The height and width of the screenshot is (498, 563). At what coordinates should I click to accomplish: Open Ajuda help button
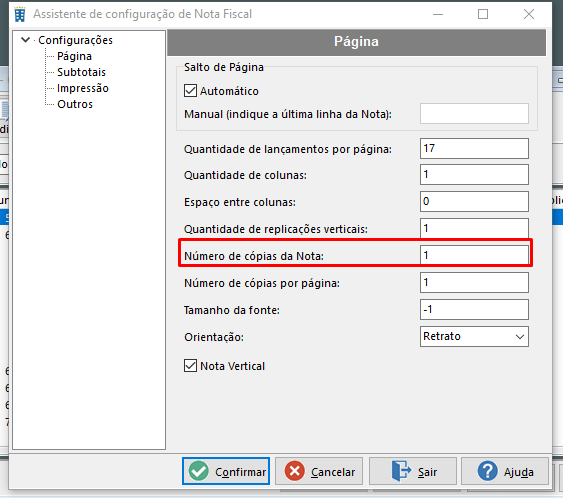[505, 471]
